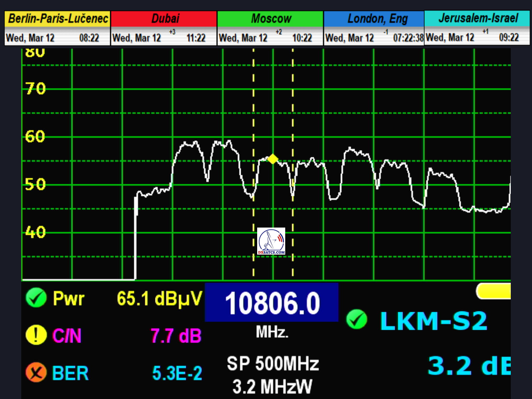Click the London time 07:22:38 display
The width and height of the screenshot is (532, 399).
click(x=408, y=38)
